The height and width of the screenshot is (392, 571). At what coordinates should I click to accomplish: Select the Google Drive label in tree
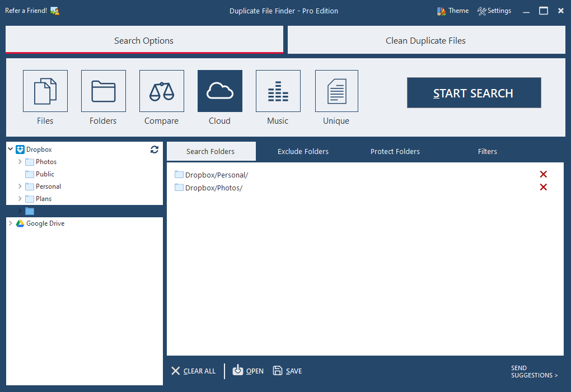tap(45, 223)
